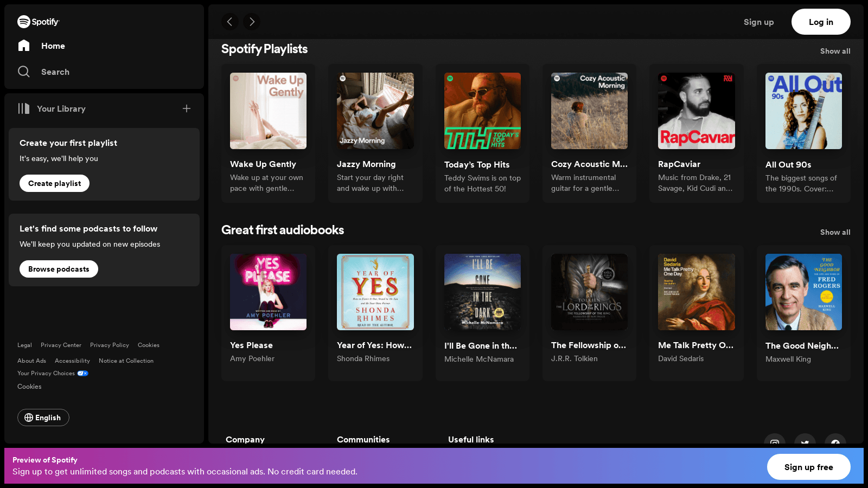Click Sign up in the top bar
The image size is (868, 488).
click(758, 22)
